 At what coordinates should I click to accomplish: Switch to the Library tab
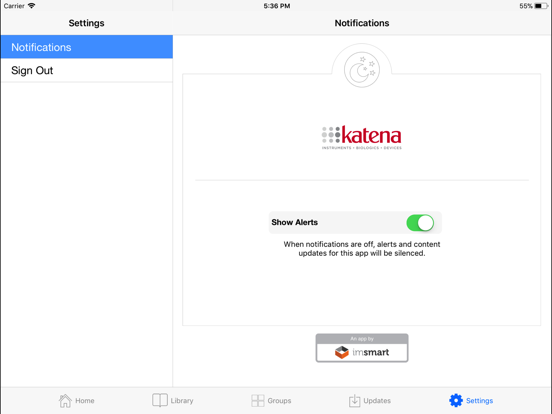172,401
